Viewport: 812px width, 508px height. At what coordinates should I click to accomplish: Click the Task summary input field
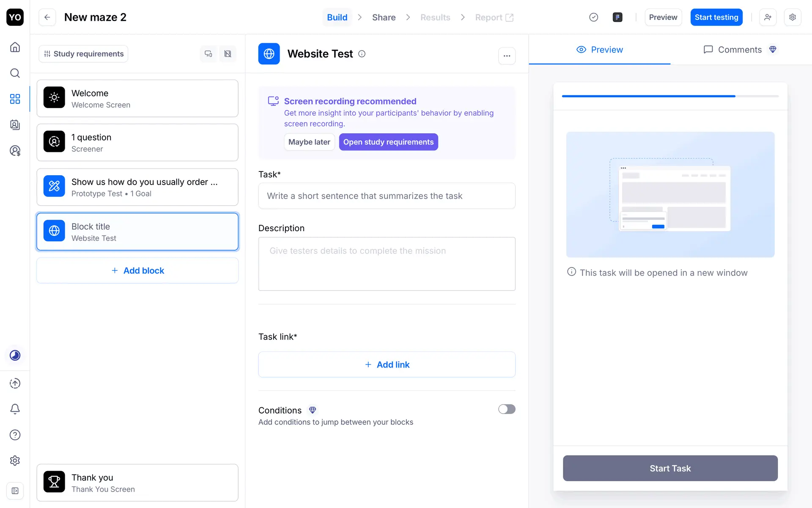(x=387, y=196)
